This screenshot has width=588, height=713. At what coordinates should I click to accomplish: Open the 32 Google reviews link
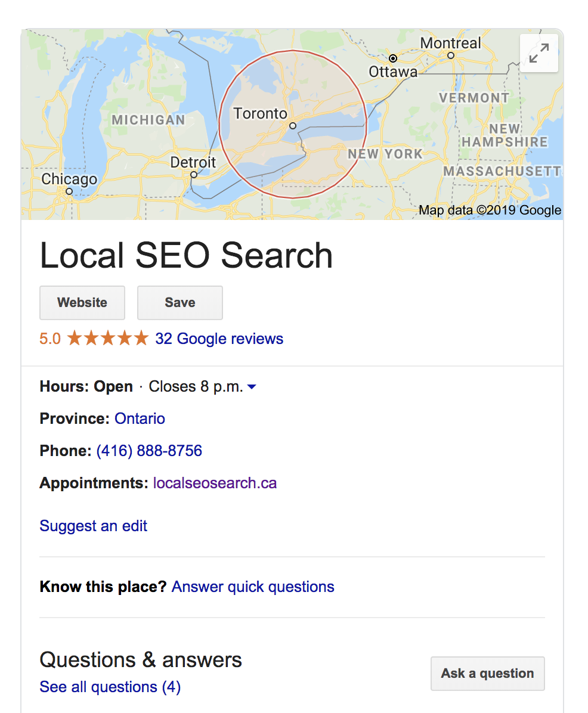pos(219,339)
